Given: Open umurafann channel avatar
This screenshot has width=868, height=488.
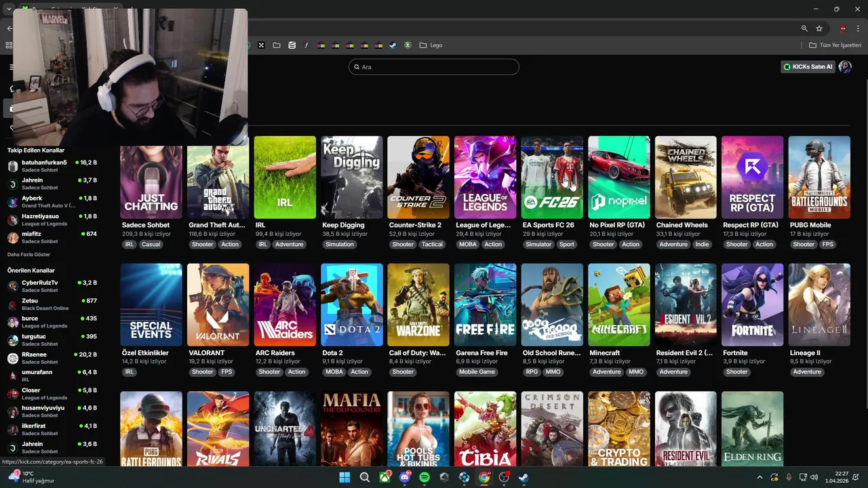Looking at the screenshot, I should [13, 375].
